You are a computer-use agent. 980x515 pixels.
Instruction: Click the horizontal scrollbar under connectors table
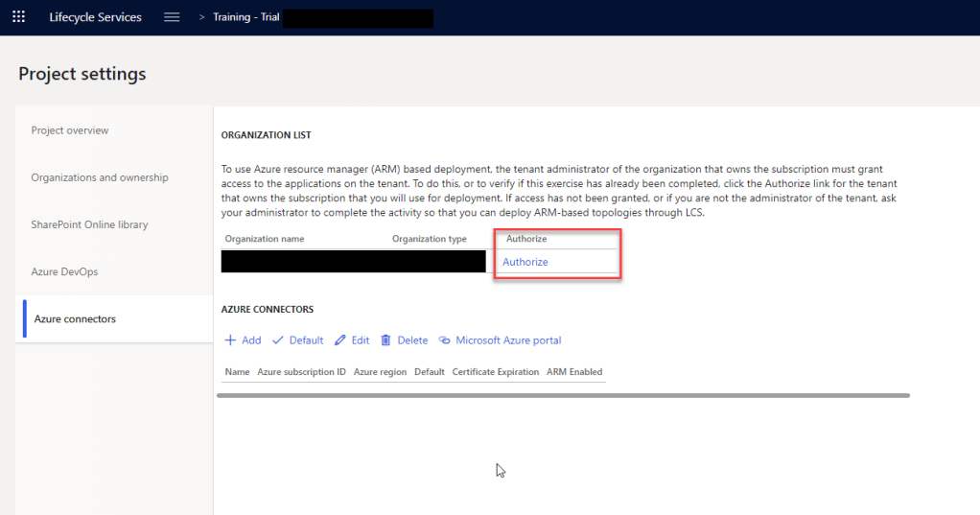[x=563, y=394]
